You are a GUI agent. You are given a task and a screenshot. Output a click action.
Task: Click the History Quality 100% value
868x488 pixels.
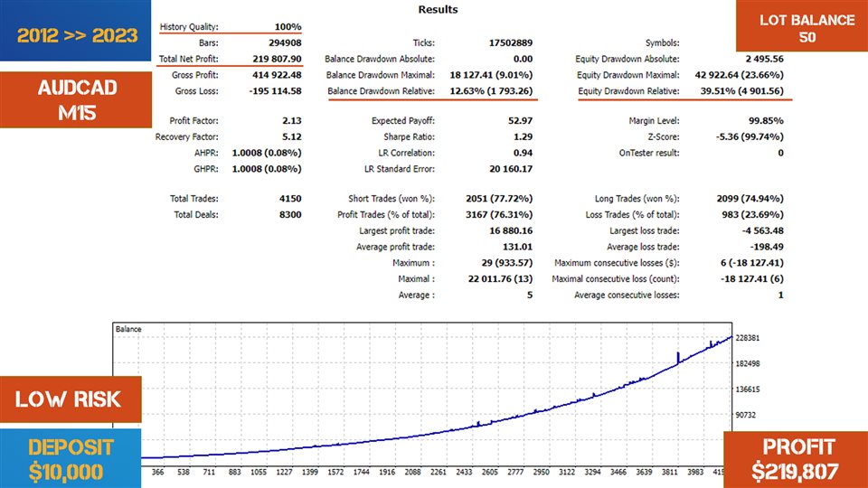point(288,26)
